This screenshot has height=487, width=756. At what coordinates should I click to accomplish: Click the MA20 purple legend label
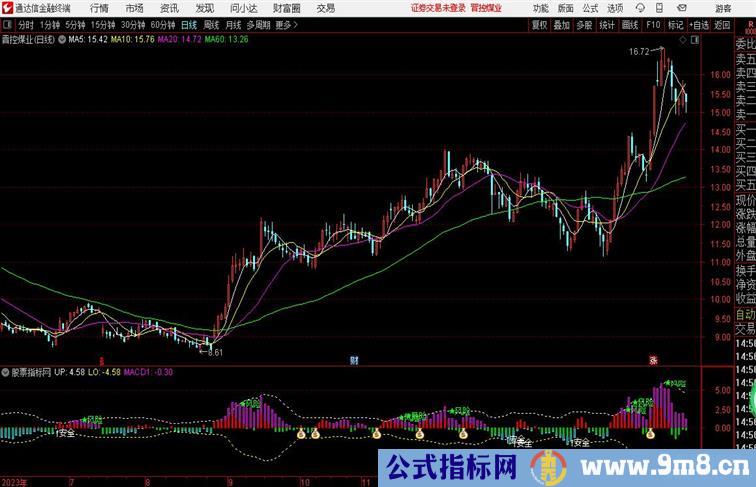176,40
